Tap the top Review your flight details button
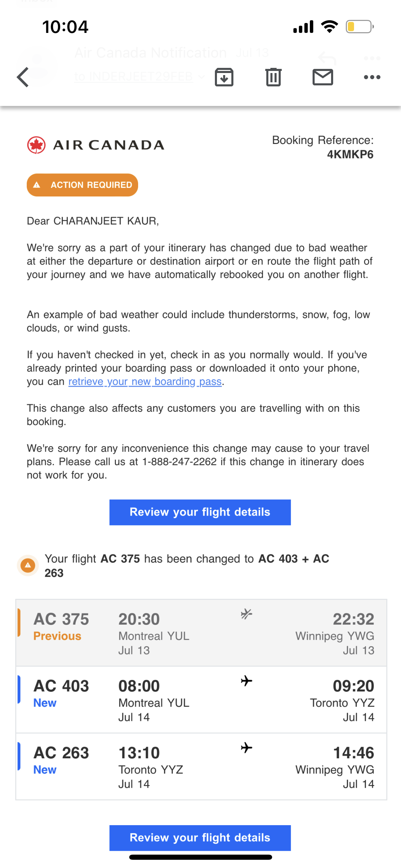The width and height of the screenshot is (401, 868). click(x=200, y=512)
